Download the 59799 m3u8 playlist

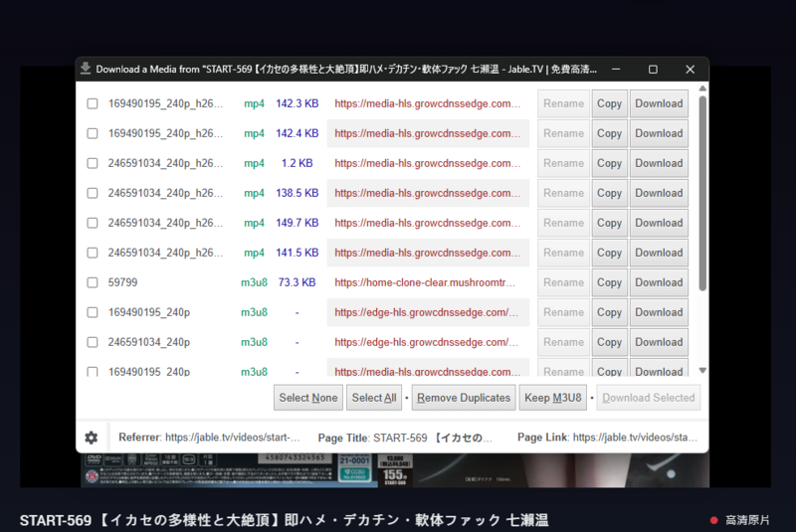[x=659, y=282]
